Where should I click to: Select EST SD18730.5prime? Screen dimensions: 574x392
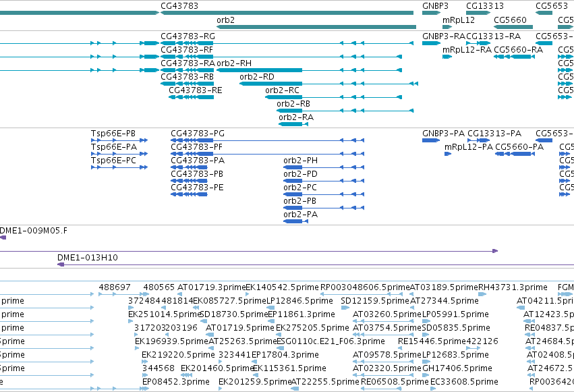234,315
